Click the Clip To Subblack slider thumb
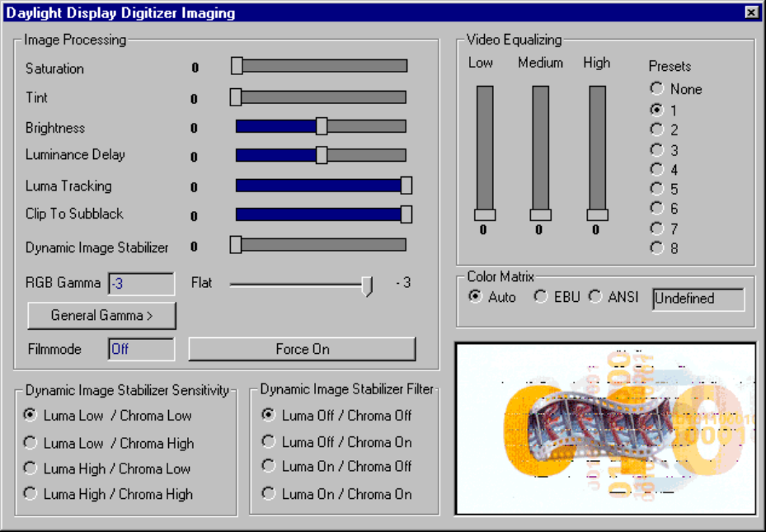Screen dimensions: 766x532 406,214
